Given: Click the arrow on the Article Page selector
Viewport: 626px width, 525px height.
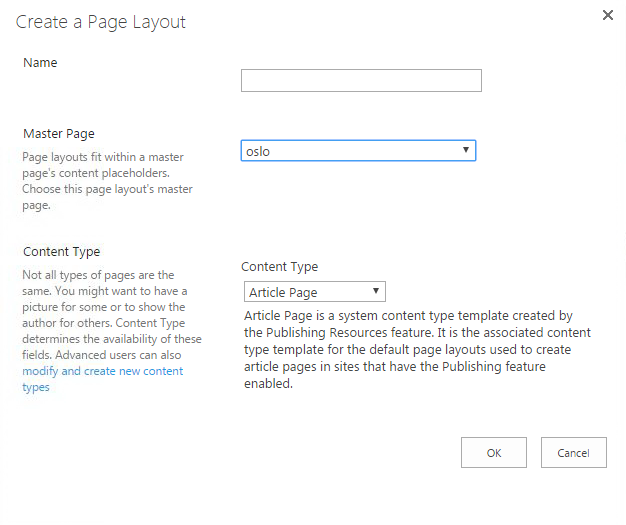Looking at the screenshot, I should pos(375,291).
